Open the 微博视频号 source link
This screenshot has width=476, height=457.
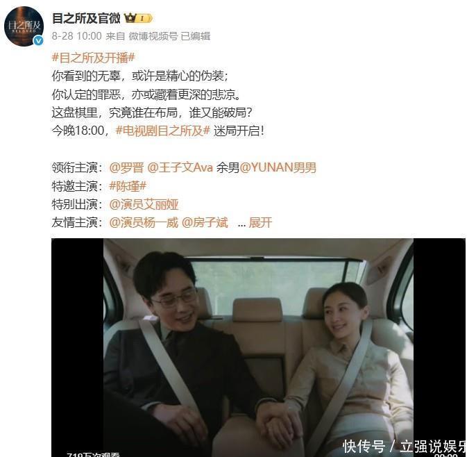click(x=153, y=36)
